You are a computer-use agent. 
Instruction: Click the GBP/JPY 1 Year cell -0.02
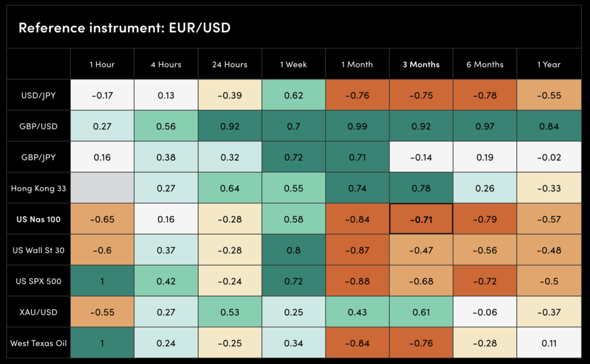pyautogui.click(x=548, y=157)
